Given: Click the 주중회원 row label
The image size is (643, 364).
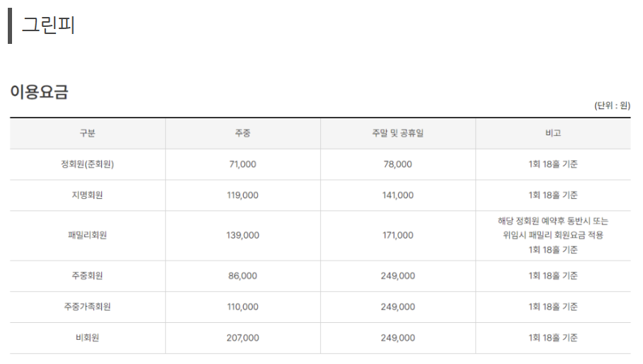Looking at the screenshot, I should pyautogui.click(x=87, y=276).
